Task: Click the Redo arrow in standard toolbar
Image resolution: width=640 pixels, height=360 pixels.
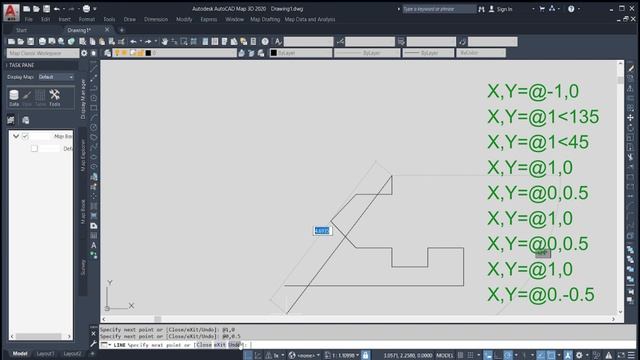Action: (148, 41)
